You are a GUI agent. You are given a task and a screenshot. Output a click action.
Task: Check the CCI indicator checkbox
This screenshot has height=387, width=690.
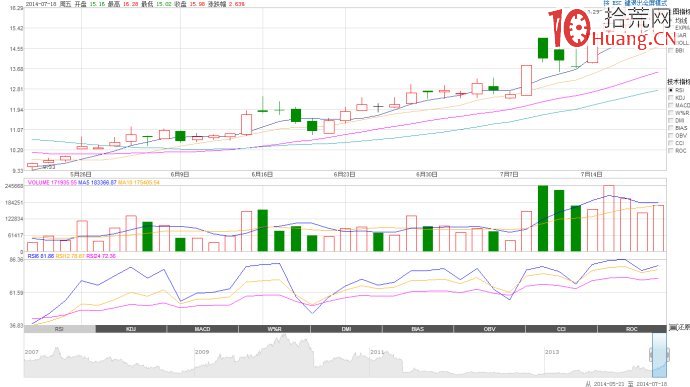pyautogui.click(x=671, y=143)
